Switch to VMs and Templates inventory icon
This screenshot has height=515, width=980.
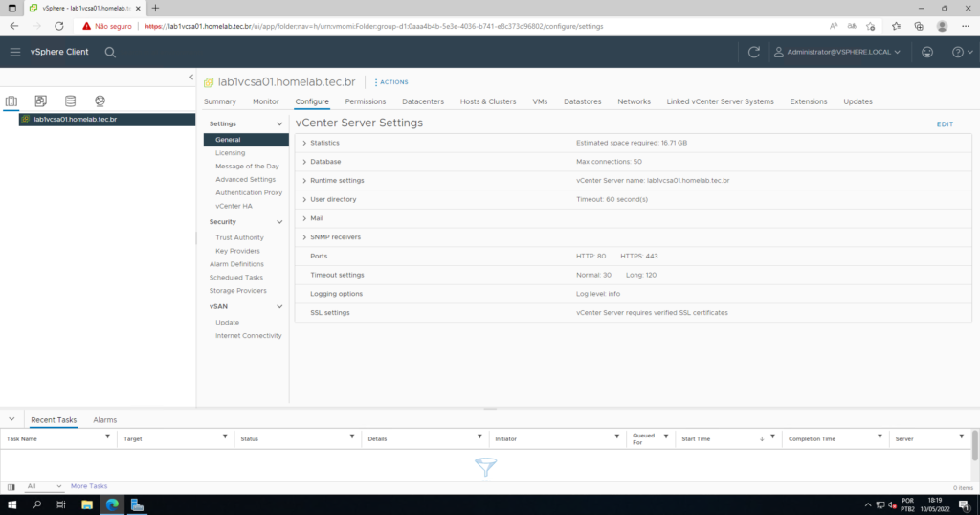tap(40, 101)
